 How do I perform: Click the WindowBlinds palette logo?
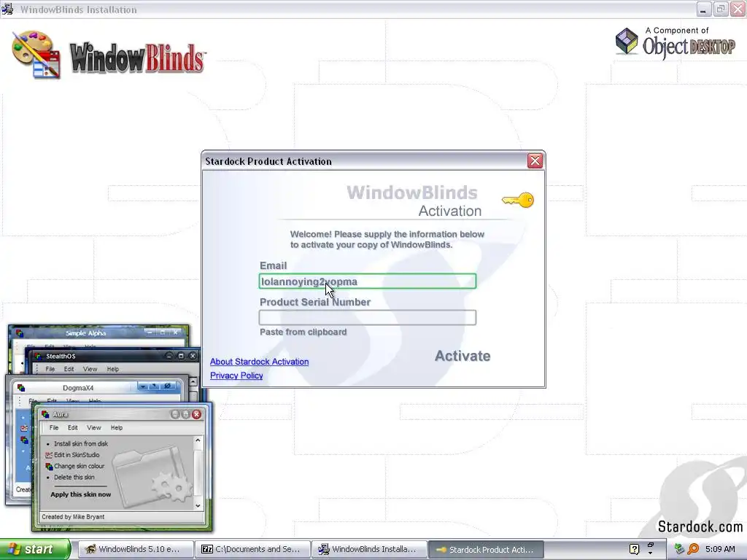click(36, 55)
